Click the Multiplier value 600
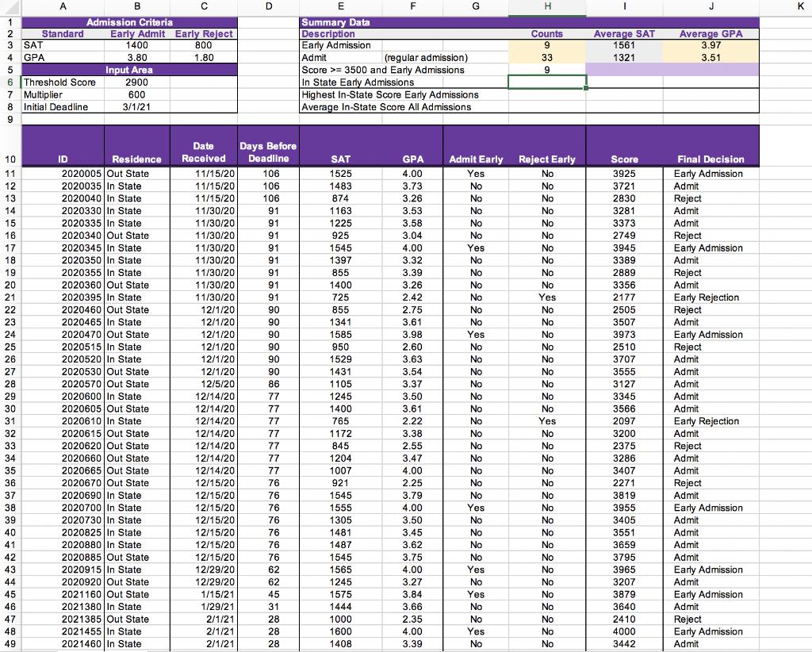Viewport: 812px width, 652px height. 136,94
